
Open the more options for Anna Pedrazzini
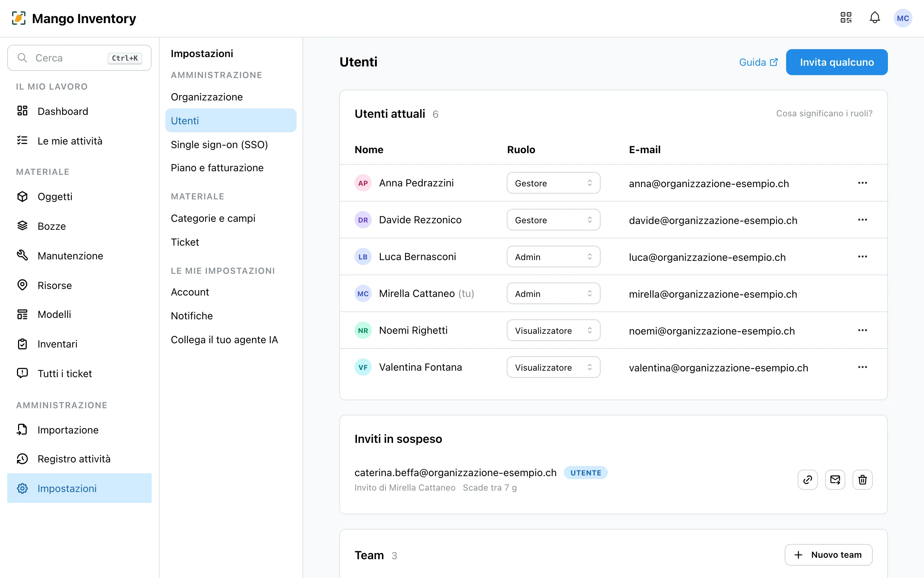pos(863,183)
